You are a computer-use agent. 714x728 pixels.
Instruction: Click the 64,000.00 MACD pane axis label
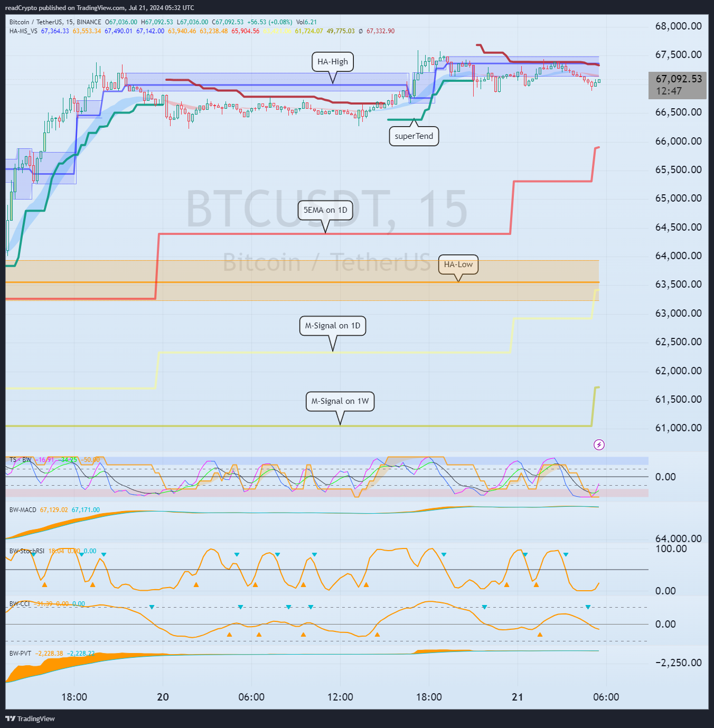pyautogui.click(x=678, y=538)
